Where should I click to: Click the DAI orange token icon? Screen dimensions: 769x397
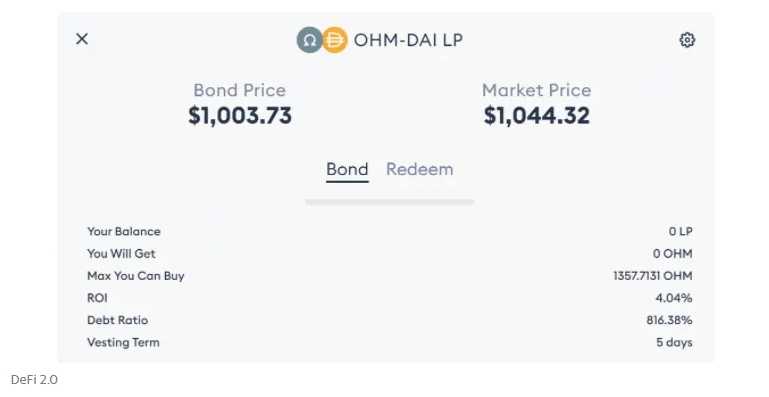tap(334, 40)
